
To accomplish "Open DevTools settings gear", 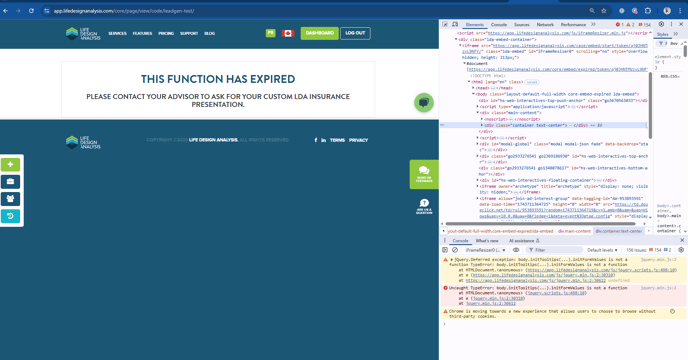I will [661, 25].
